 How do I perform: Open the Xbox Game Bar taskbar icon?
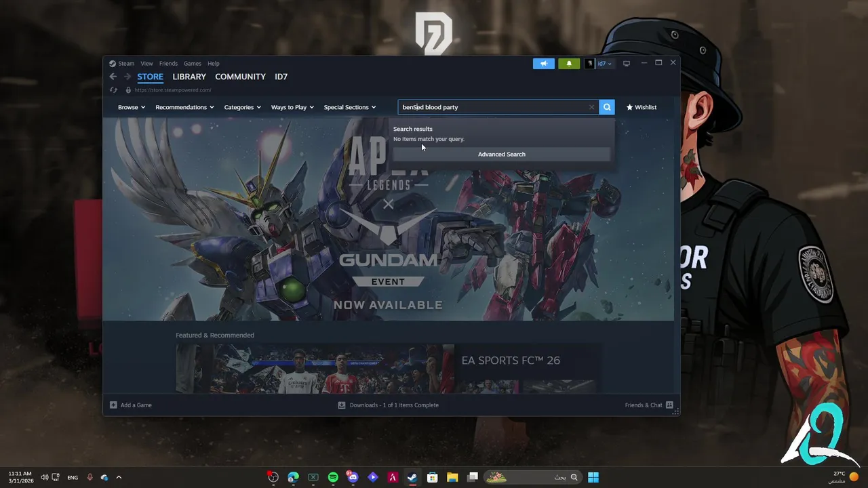(313, 477)
